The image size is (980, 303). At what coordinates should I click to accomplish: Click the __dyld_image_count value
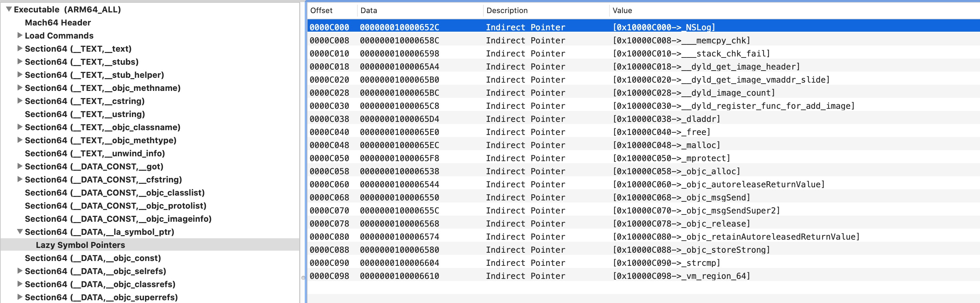coord(693,93)
